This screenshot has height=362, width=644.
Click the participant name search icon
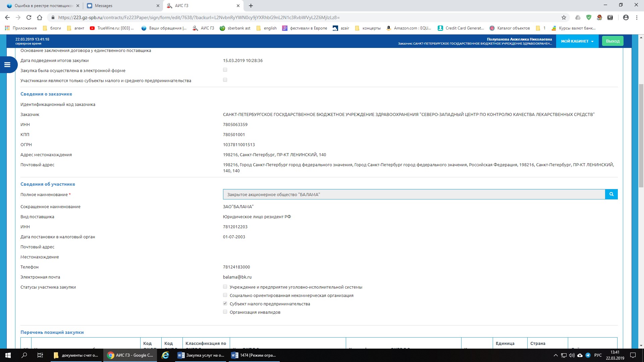click(x=611, y=194)
